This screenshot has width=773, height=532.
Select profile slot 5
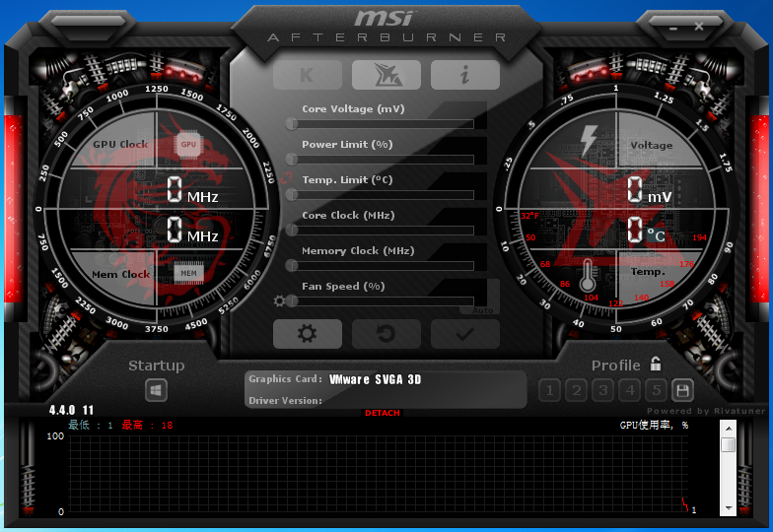656,390
